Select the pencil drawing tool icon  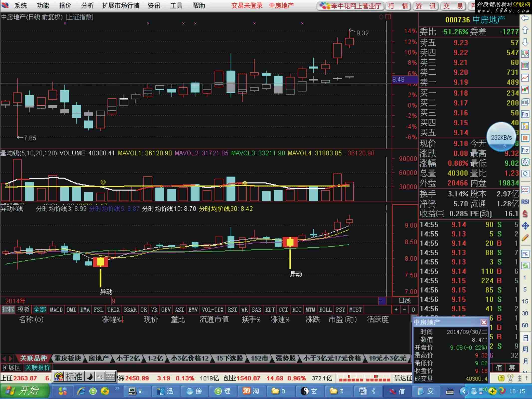[x=525, y=238]
